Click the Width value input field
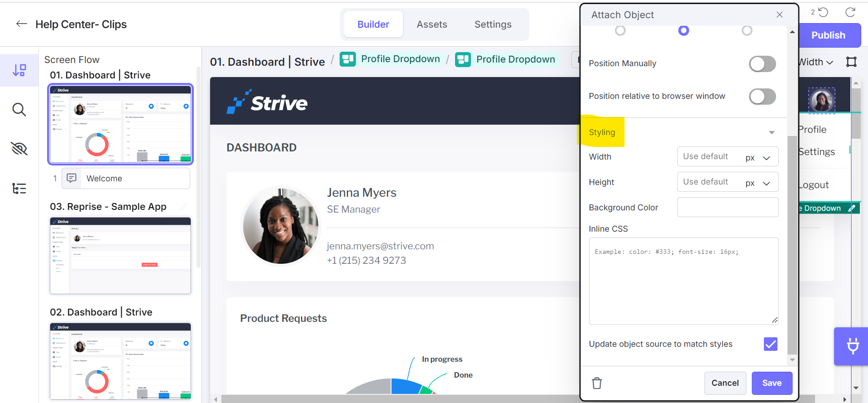The height and width of the screenshot is (403, 868). point(709,156)
